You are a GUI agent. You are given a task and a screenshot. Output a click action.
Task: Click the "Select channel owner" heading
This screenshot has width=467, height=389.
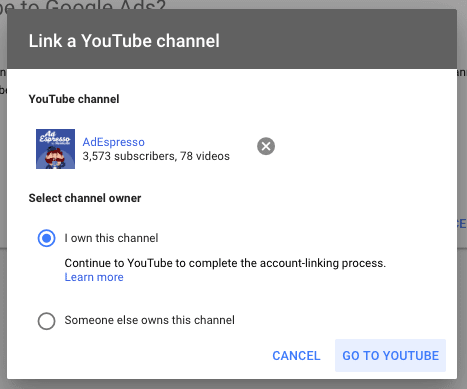pyautogui.click(x=85, y=198)
